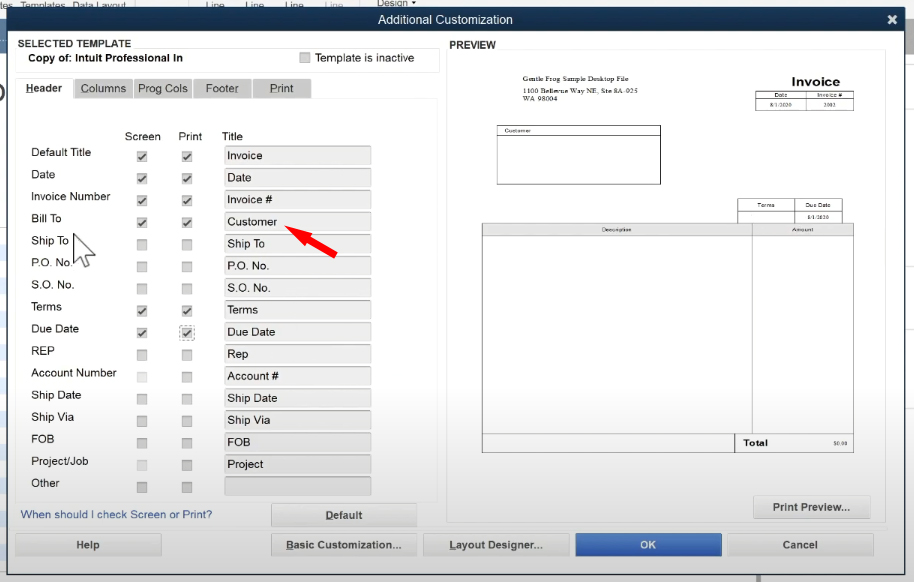
Task: Edit the Ship Date title field
Action: pos(297,398)
